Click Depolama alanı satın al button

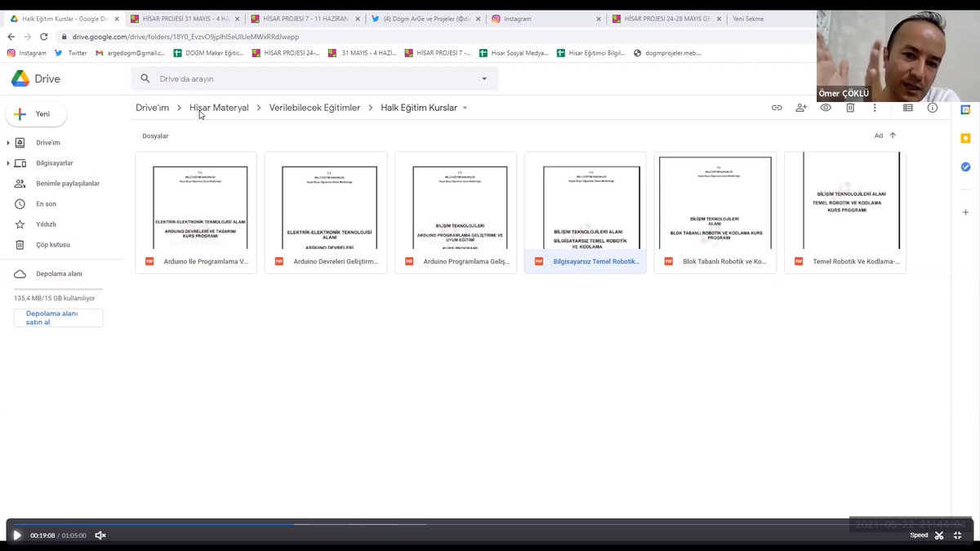[x=59, y=318]
